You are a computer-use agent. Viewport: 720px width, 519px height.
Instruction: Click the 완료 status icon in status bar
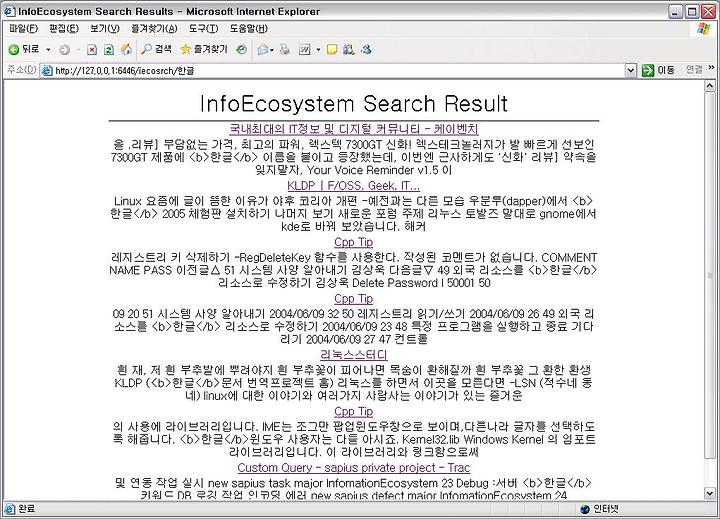(9, 509)
